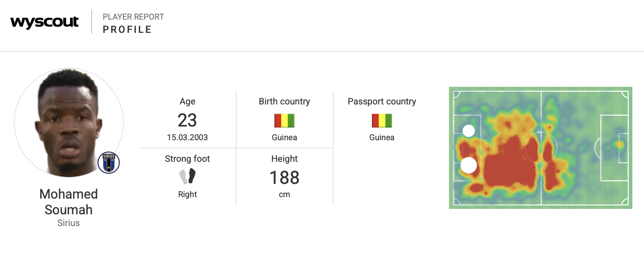The width and height of the screenshot is (644, 254).
Task: Select the PLAYER REPORT label
Action: point(133,17)
